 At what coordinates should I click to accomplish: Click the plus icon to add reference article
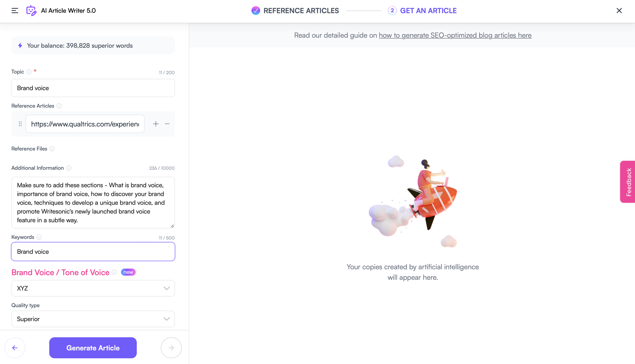pyautogui.click(x=155, y=124)
